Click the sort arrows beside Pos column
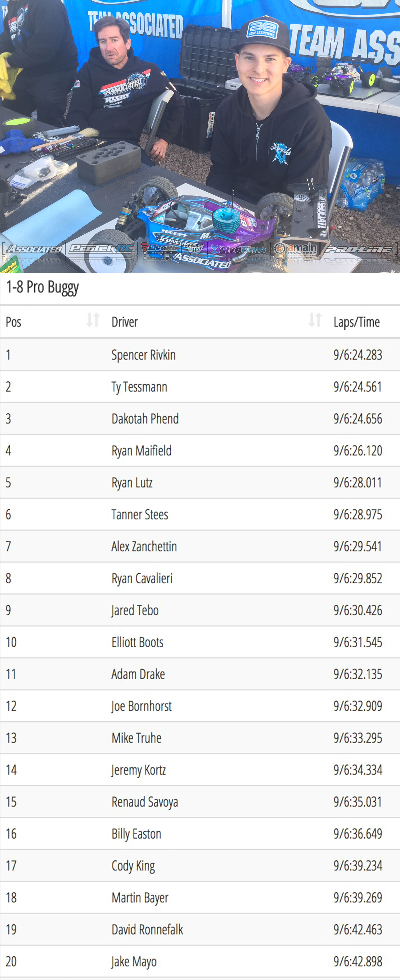400x980 pixels. (93, 320)
